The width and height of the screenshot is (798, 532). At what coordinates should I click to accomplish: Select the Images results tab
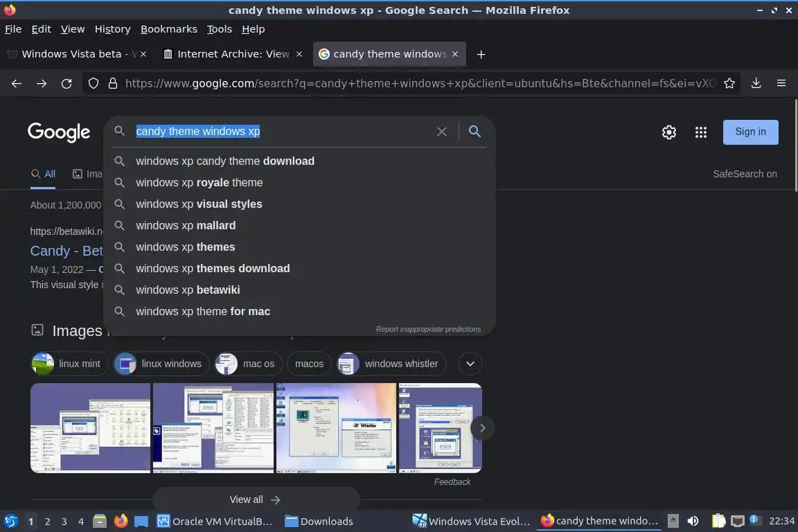(x=87, y=174)
